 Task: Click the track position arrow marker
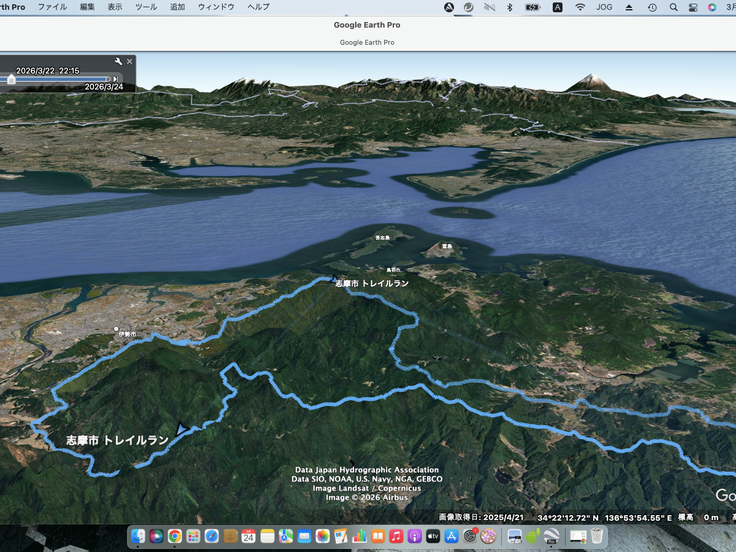[181, 429]
